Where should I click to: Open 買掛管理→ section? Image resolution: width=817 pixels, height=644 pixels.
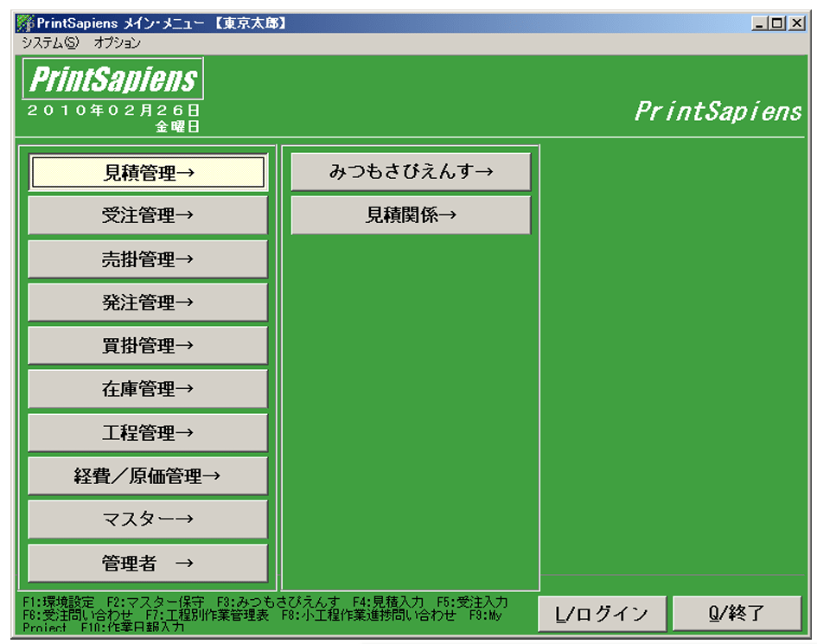pos(148,346)
